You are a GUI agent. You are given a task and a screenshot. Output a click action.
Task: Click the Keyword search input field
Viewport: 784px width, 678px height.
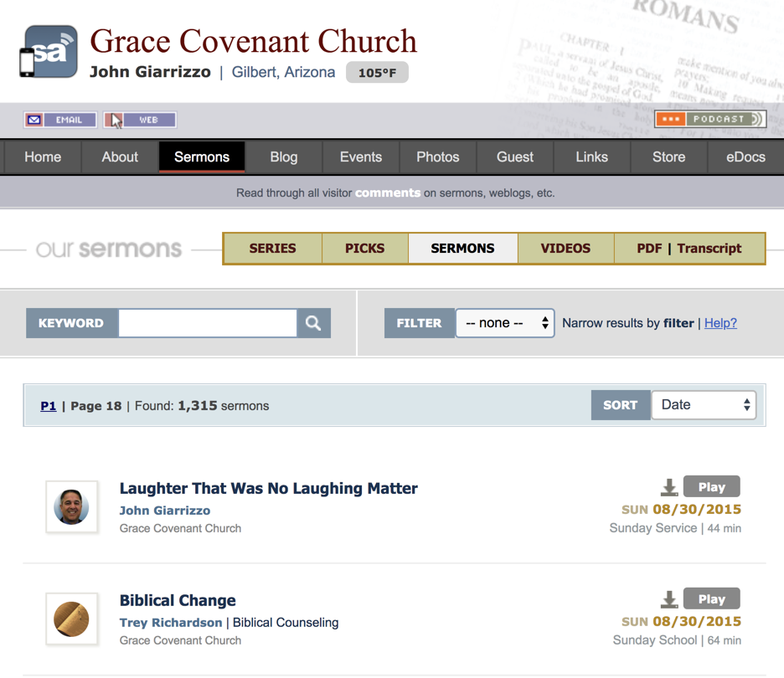tap(208, 323)
